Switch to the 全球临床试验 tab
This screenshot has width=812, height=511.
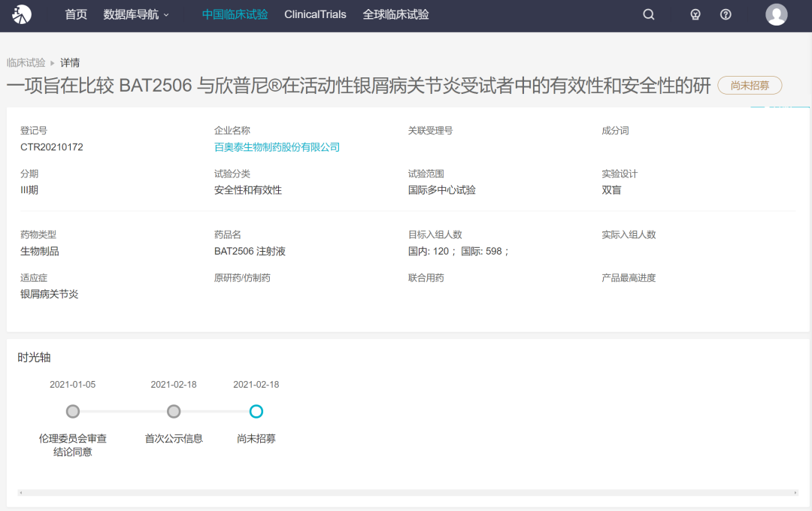[x=395, y=14]
